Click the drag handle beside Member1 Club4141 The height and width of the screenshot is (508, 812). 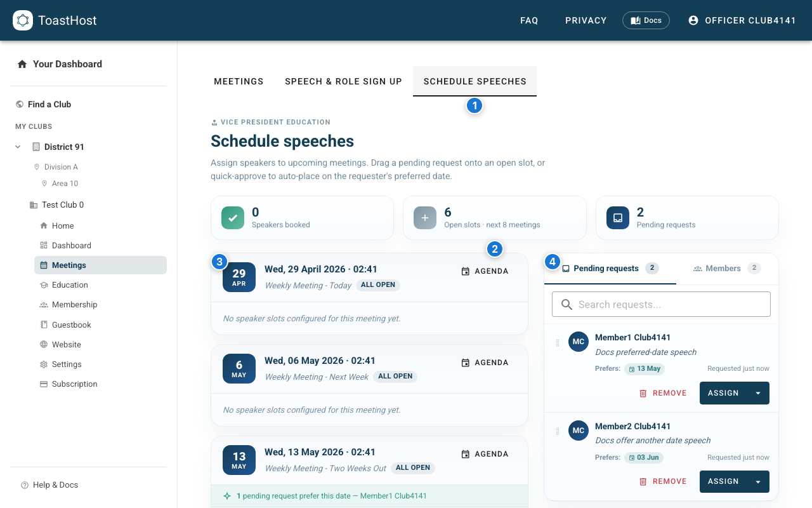(x=558, y=343)
